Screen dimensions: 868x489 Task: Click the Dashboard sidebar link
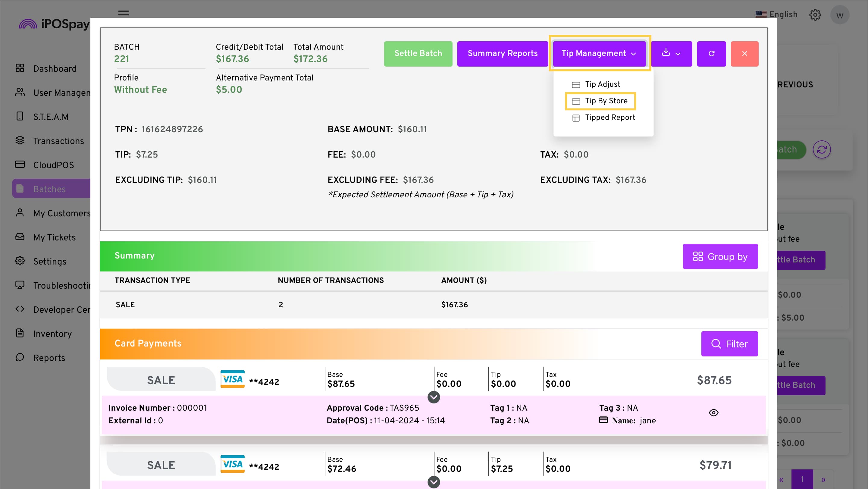coord(55,68)
